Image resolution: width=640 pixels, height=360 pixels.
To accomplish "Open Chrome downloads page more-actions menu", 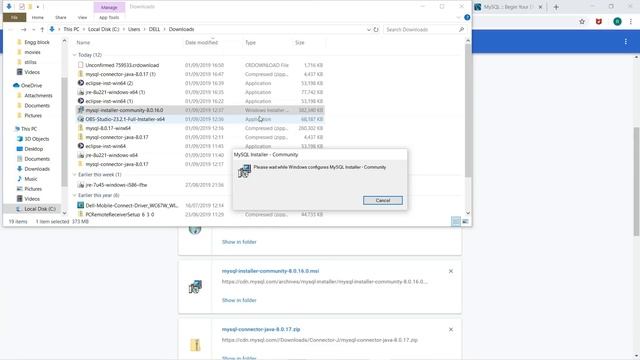I will point(625,42).
